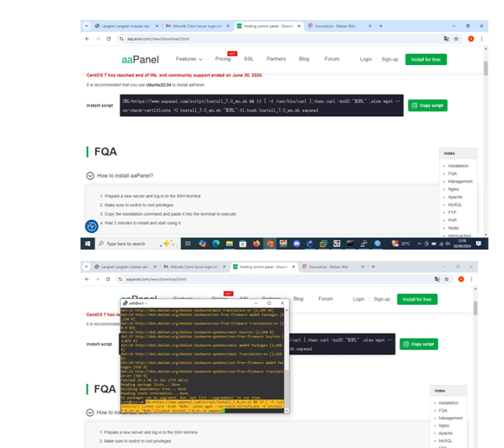The width and height of the screenshot is (504, 448).
Task: Show hidden system tray icons
Action: pyautogui.click(x=419, y=243)
